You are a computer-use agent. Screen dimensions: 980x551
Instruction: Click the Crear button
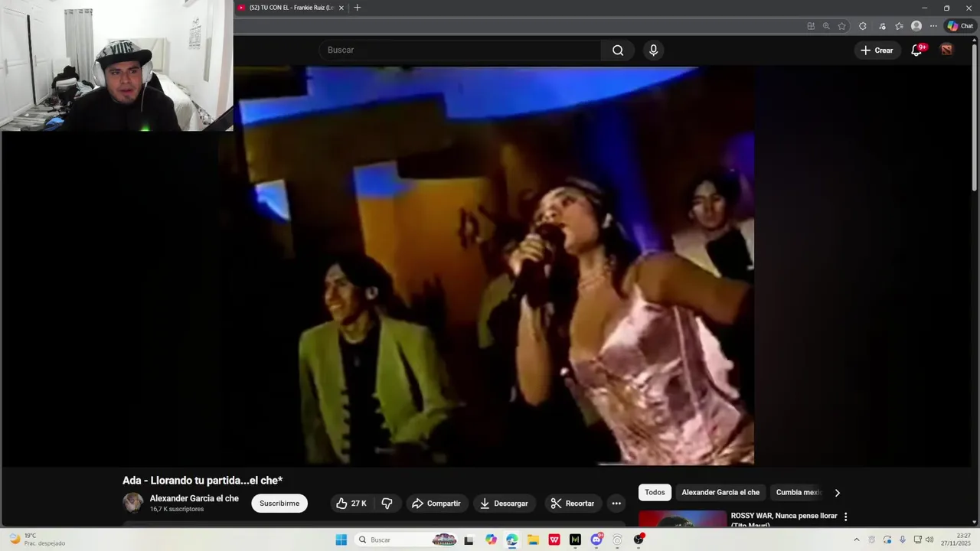coord(877,51)
